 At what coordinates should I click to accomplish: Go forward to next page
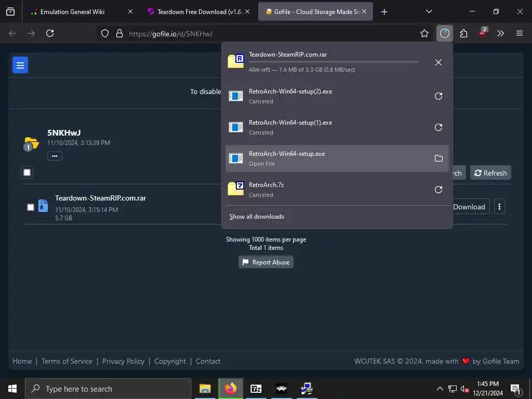[31, 33]
